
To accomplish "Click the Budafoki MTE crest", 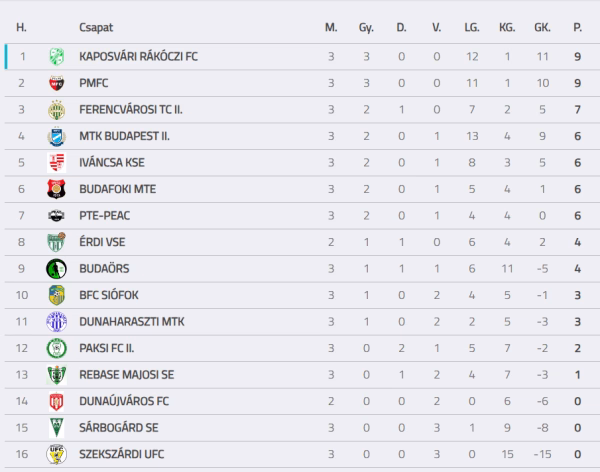I will click(57, 189).
